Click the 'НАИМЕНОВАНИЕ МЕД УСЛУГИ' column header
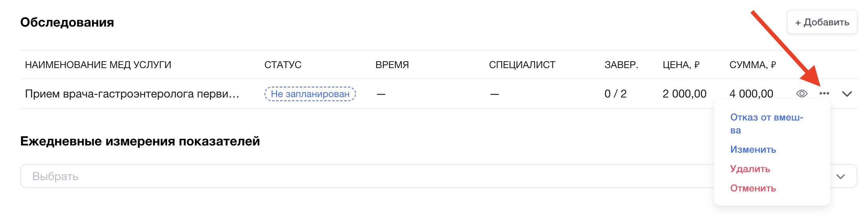Viewport: 868px width, 220px height. pyautogui.click(x=98, y=65)
